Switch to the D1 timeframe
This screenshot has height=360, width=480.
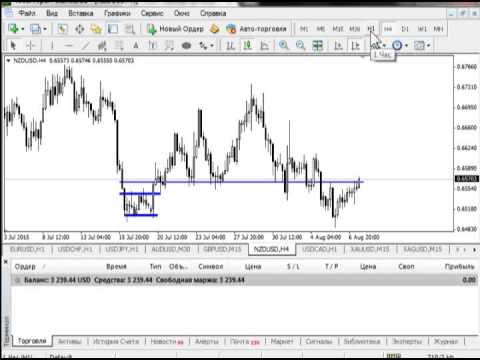click(405, 29)
